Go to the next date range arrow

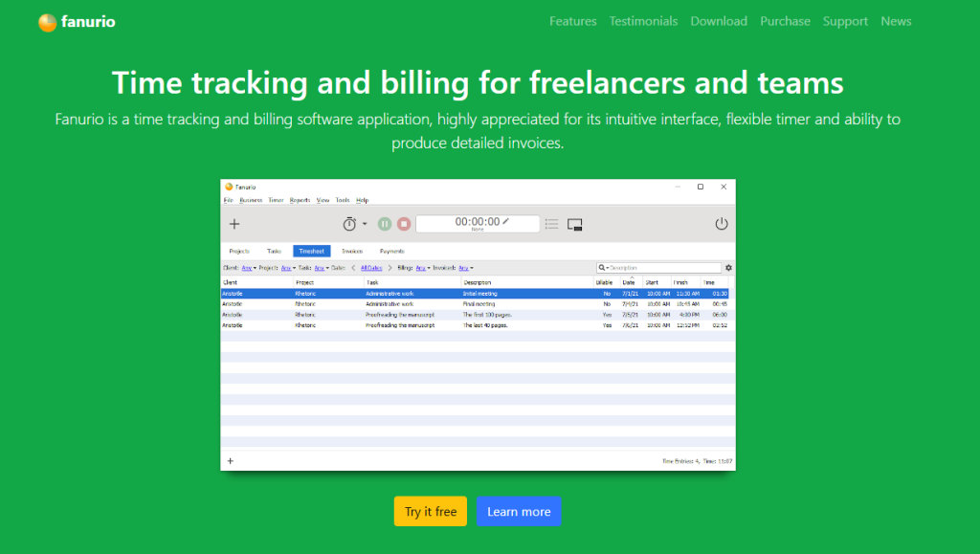click(x=390, y=268)
